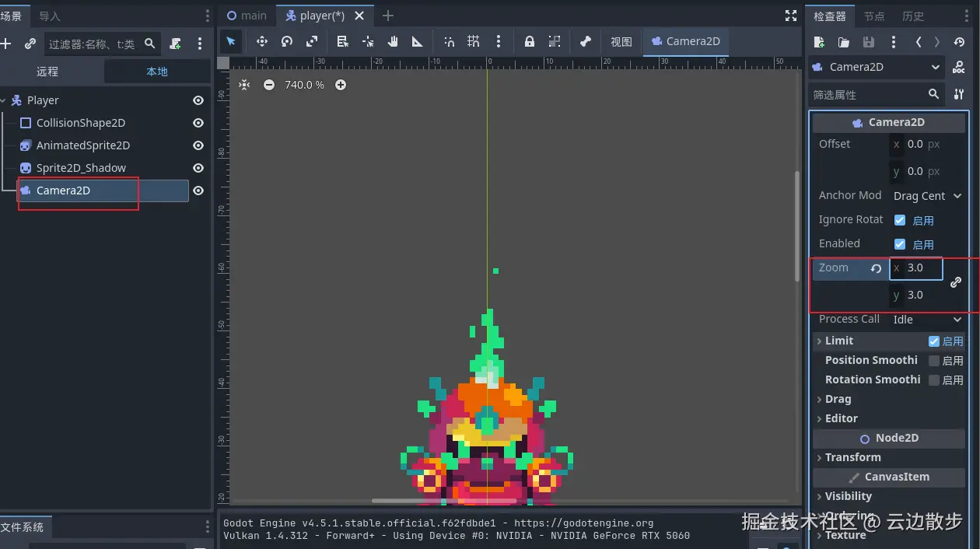Select the AnimatedSprite2D node

[x=83, y=145]
